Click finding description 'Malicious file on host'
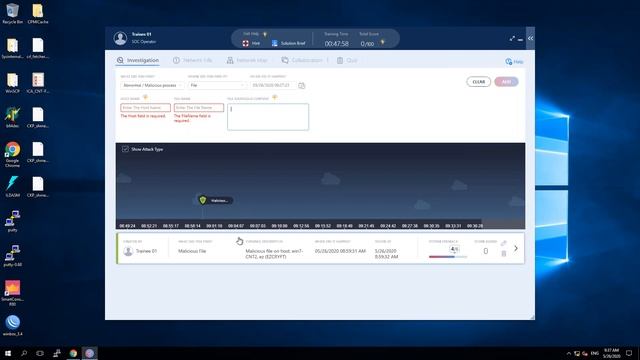Viewport: 640px width, 360px height. [x=274, y=253]
